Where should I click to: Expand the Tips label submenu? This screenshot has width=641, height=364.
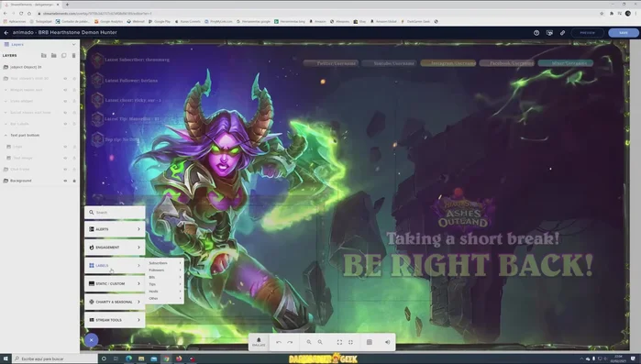(165, 284)
